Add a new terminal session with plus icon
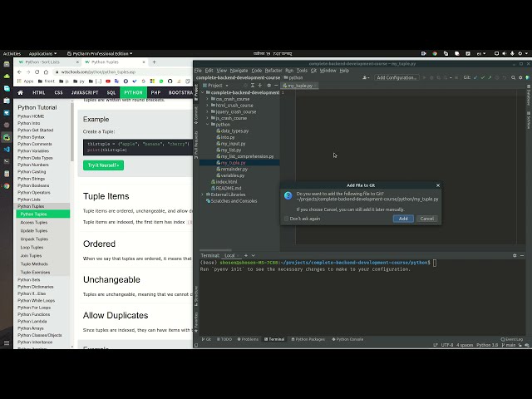 [x=246, y=255]
